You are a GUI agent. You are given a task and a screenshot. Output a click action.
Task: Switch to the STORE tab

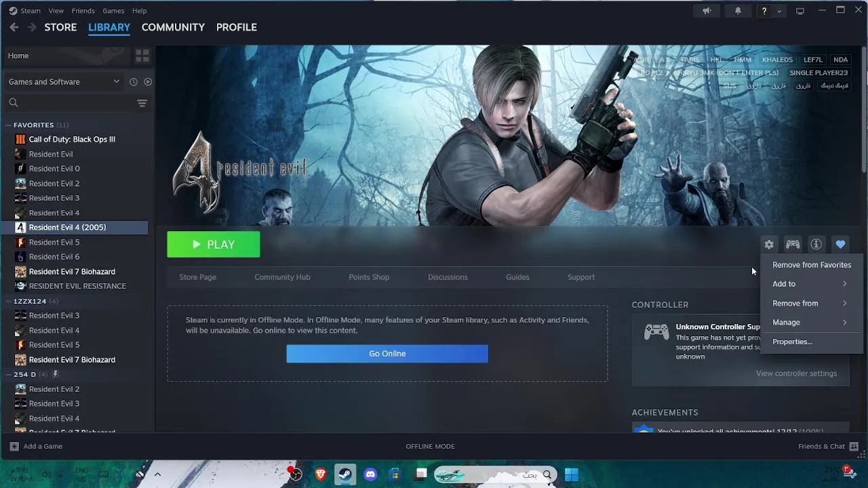60,27
